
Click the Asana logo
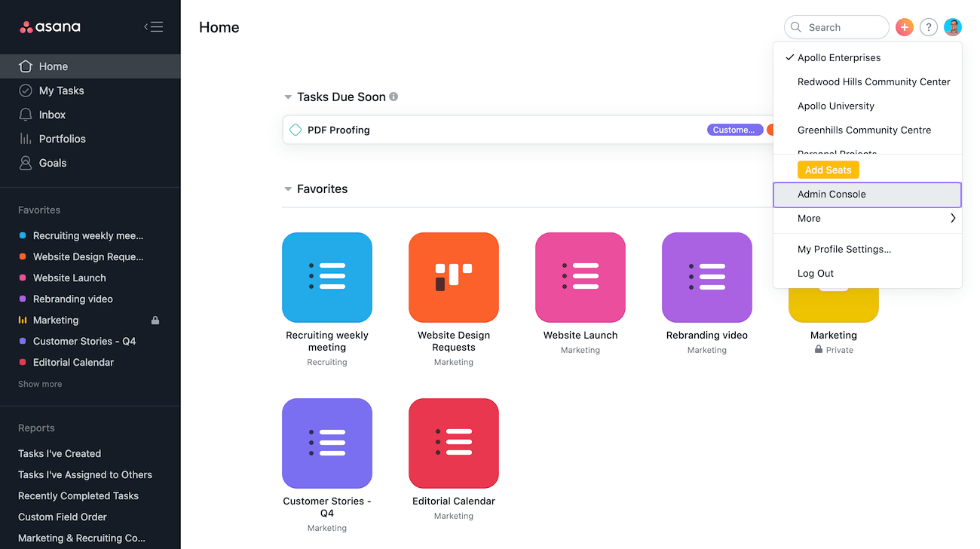pos(50,27)
